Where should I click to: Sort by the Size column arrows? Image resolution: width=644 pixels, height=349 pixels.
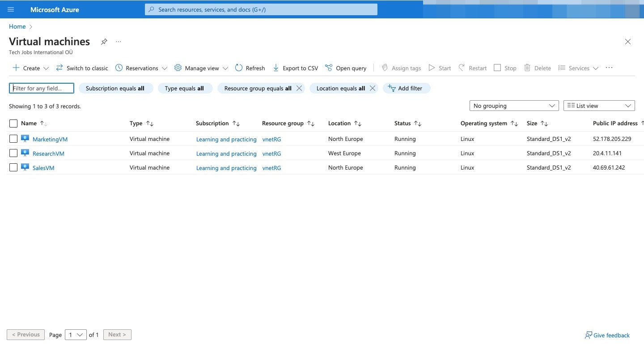pos(544,123)
